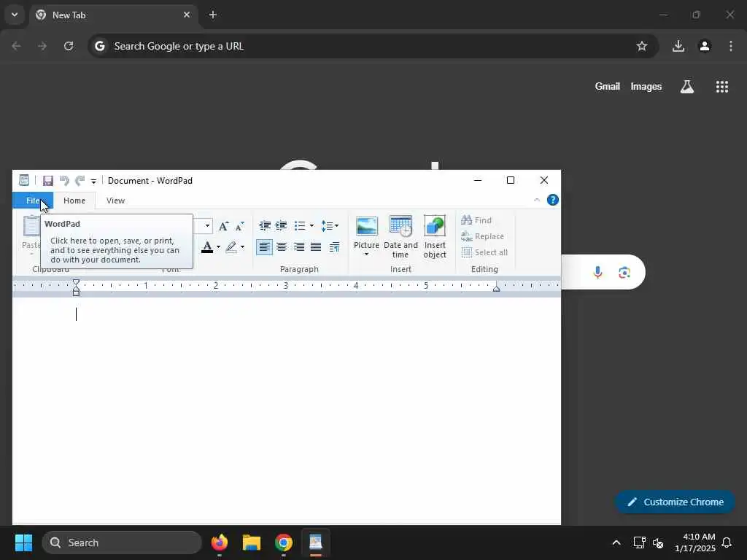Start Google voice search microphone
747x560 pixels.
598,273
